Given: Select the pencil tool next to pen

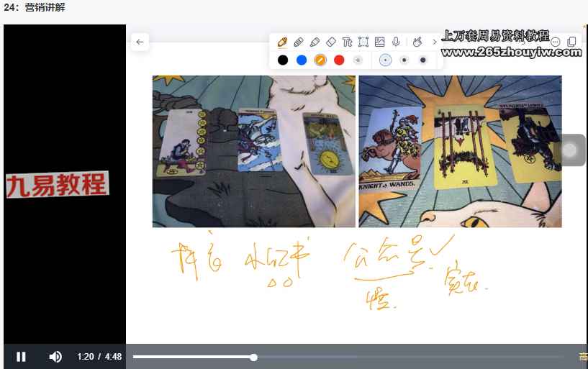Looking at the screenshot, I should [x=299, y=42].
